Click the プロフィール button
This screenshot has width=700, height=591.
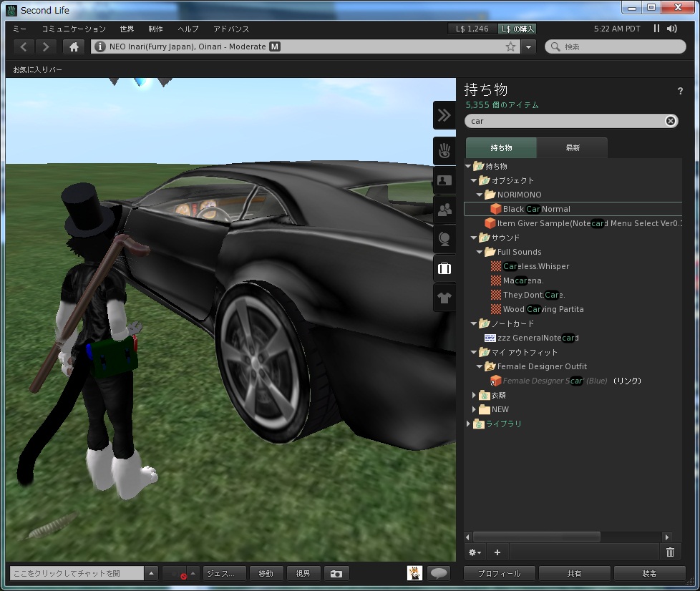point(499,573)
